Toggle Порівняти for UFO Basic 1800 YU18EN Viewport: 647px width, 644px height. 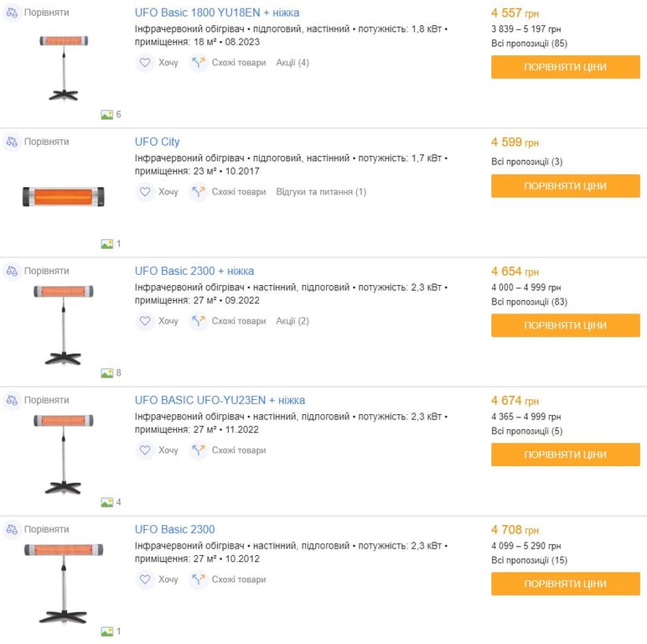pos(46,13)
